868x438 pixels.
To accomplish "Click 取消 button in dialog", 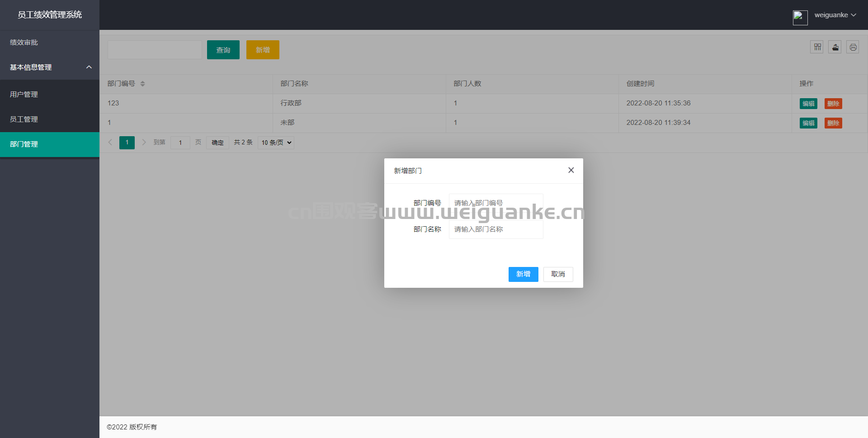I will (558, 274).
